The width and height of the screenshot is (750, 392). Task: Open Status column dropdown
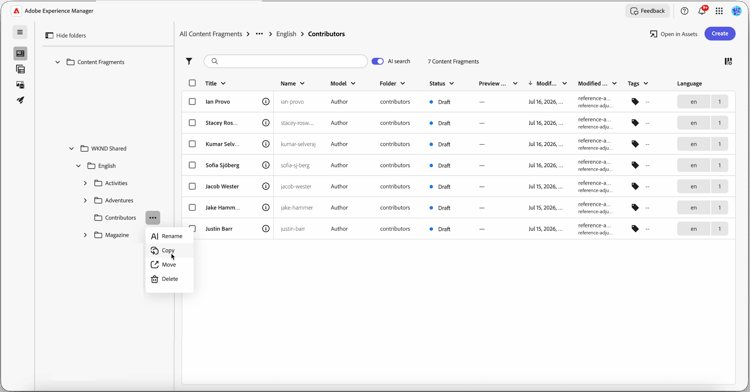(452, 83)
